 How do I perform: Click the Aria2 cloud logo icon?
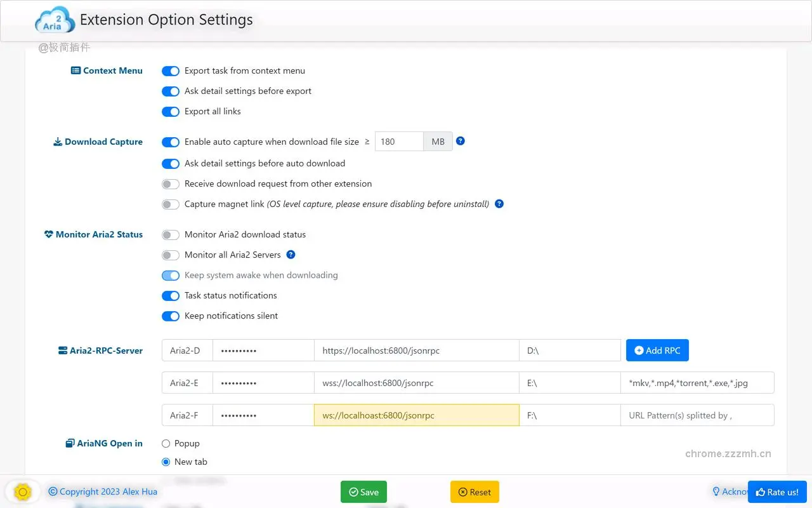tap(53, 20)
